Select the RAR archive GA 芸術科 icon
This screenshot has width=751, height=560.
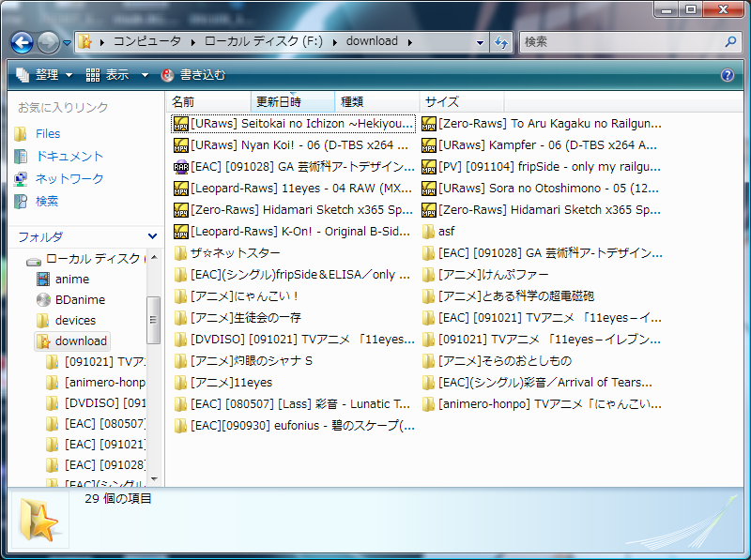pyautogui.click(x=180, y=167)
